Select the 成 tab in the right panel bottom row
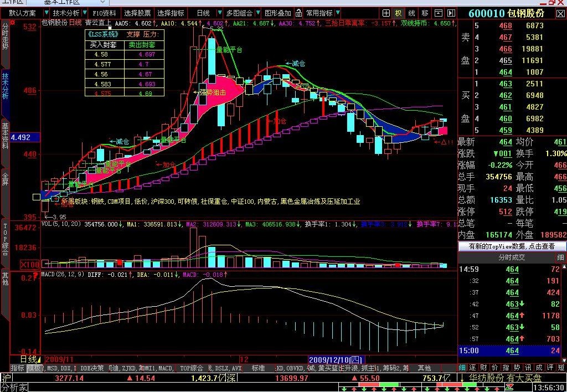567x392 pixels. (x=539, y=368)
